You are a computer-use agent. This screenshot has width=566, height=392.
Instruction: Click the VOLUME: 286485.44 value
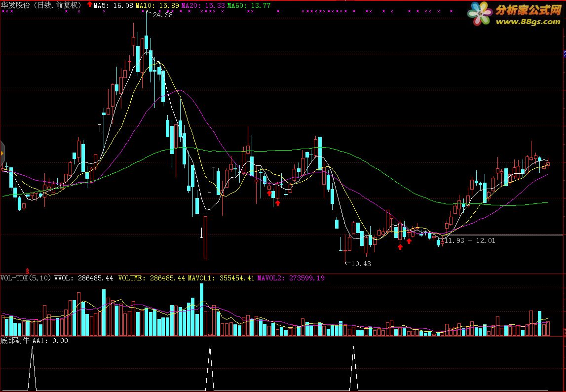(151, 278)
